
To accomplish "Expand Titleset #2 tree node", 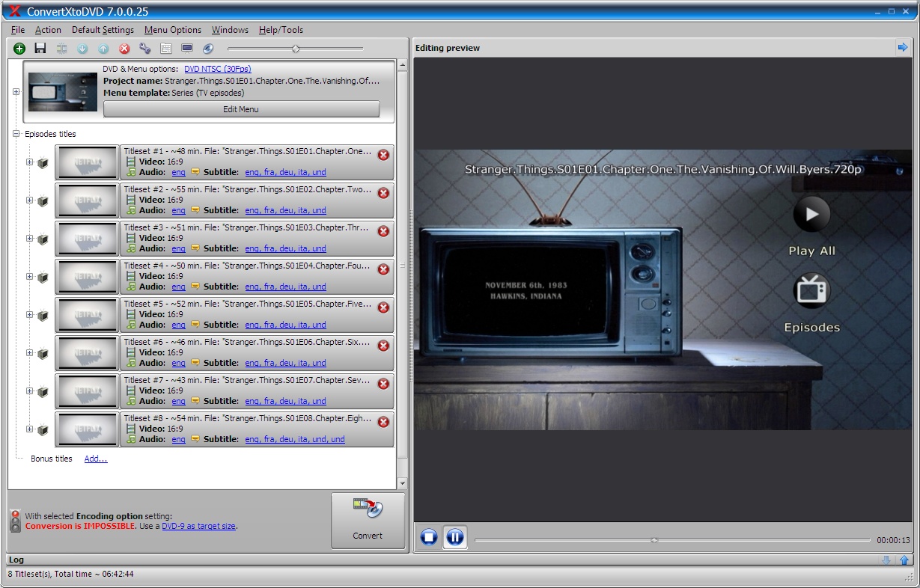I will pos(30,200).
